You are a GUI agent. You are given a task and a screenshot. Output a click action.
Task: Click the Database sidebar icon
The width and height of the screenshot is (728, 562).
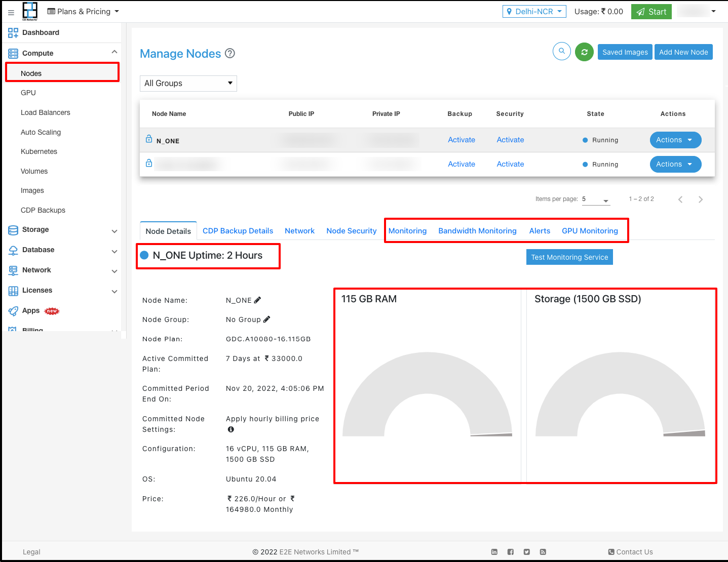[x=13, y=250]
